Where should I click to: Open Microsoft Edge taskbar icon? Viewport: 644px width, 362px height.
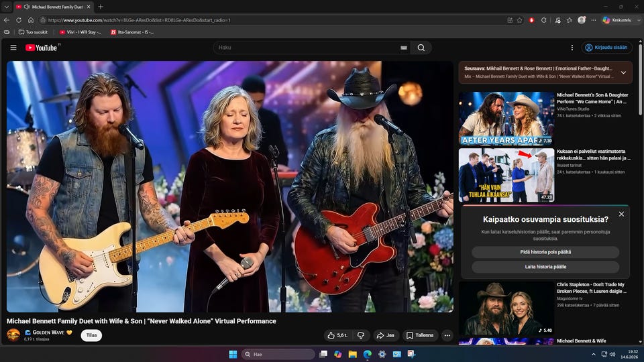367,354
